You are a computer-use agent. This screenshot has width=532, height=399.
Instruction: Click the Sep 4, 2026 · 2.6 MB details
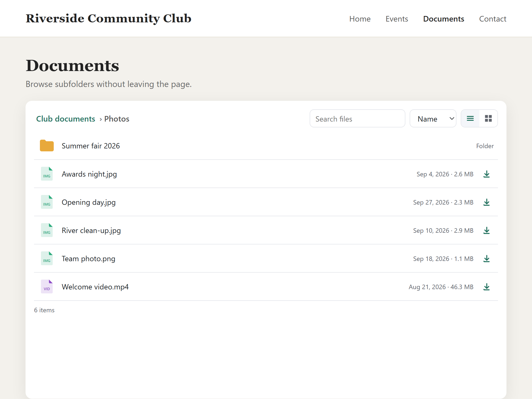tap(445, 174)
